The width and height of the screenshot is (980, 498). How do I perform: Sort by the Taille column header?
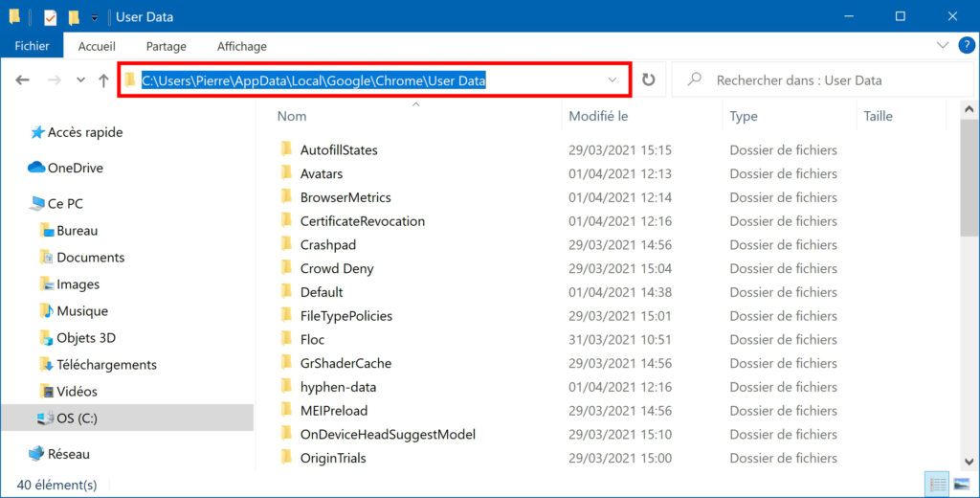(878, 116)
